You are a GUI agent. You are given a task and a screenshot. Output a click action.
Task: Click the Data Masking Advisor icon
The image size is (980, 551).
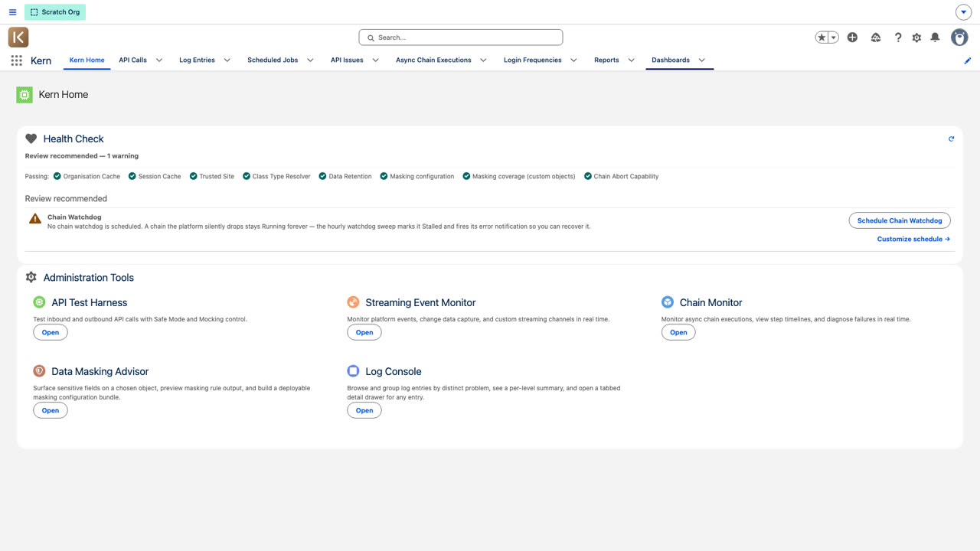point(39,371)
